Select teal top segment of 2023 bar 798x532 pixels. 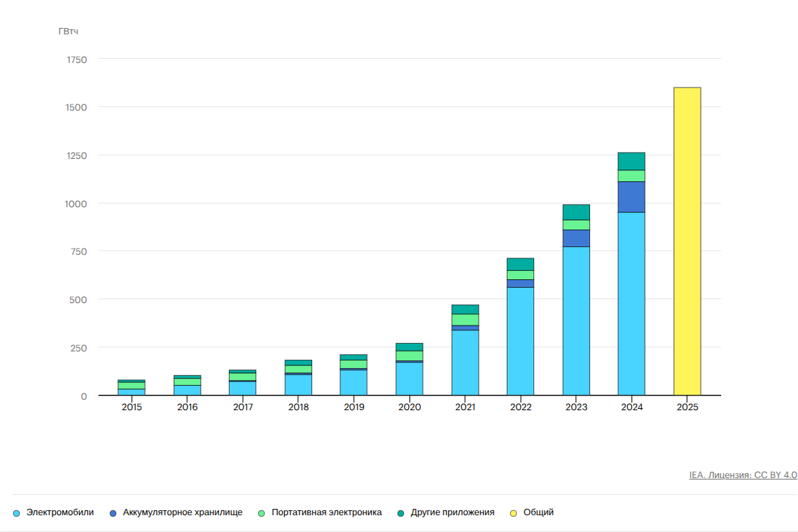(576, 212)
